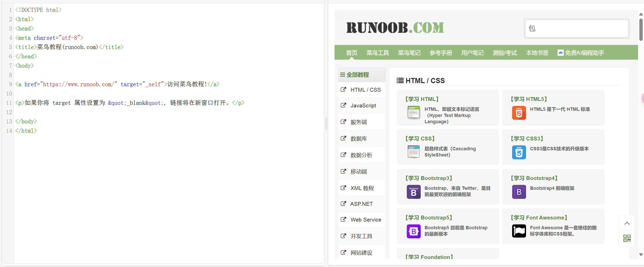Open the HTML tutorial icon

coord(414,113)
